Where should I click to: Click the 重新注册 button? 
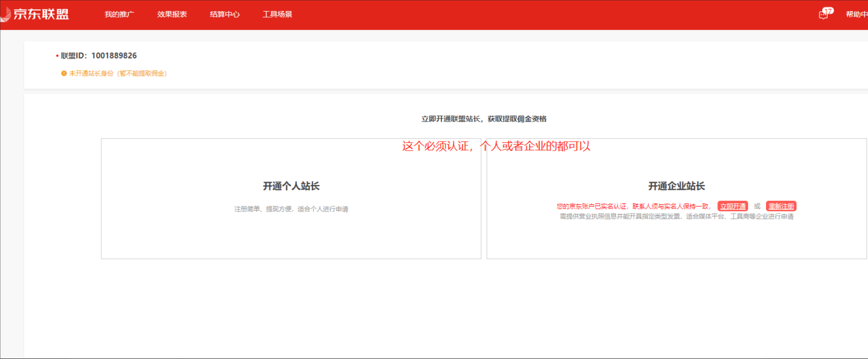[x=781, y=206]
